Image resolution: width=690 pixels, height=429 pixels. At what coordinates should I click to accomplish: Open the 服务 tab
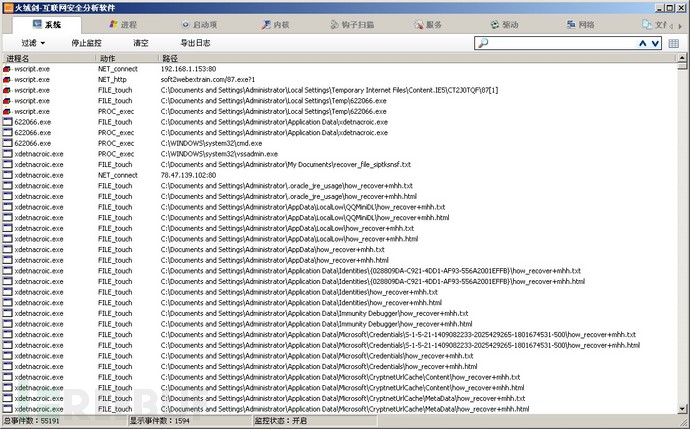428,25
